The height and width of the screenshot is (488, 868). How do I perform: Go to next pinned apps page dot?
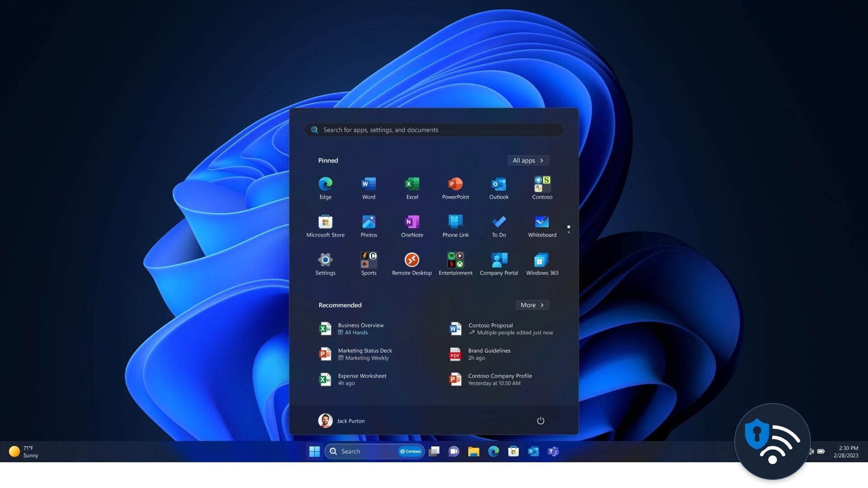[568, 232]
